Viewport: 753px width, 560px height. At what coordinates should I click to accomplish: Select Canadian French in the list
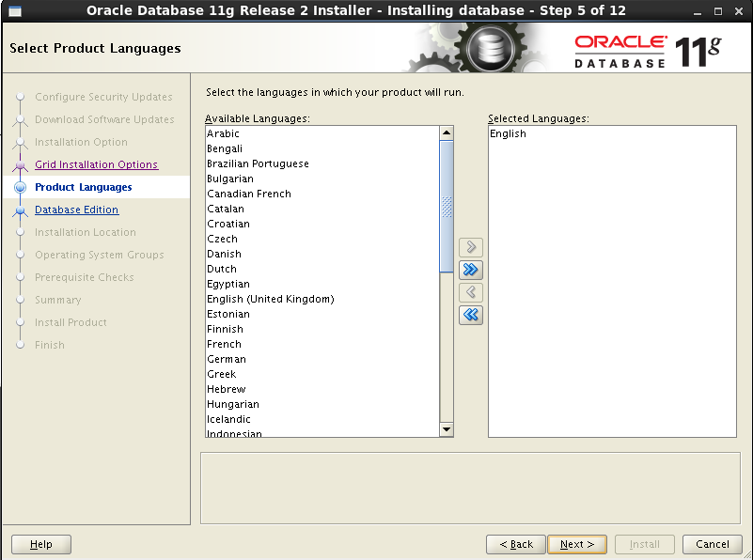322,194
